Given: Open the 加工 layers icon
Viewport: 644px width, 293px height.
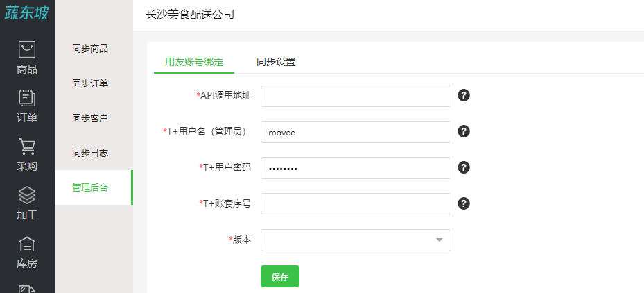Looking at the screenshot, I should pos(27,195).
